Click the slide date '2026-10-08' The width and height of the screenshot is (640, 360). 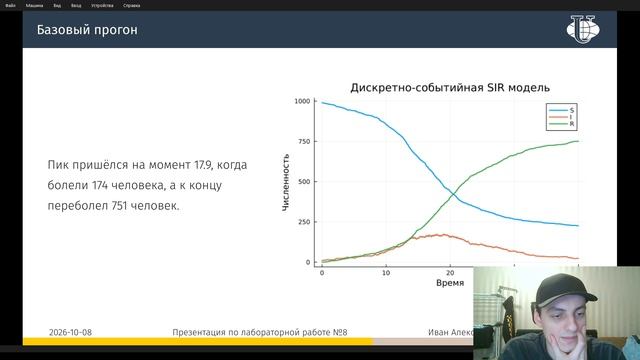(x=70, y=332)
